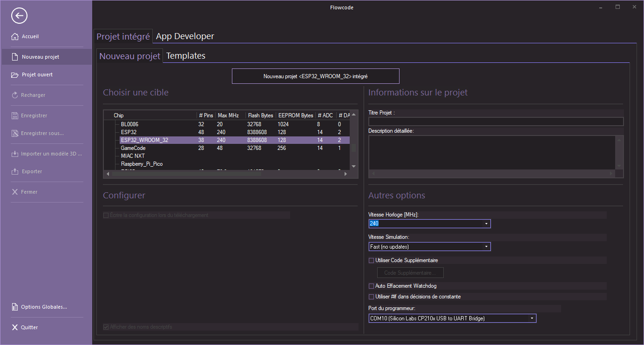This screenshot has width=644, height=345.
Task: Click the Enregistrer sous icon
Action: click(x=15, y=133)
